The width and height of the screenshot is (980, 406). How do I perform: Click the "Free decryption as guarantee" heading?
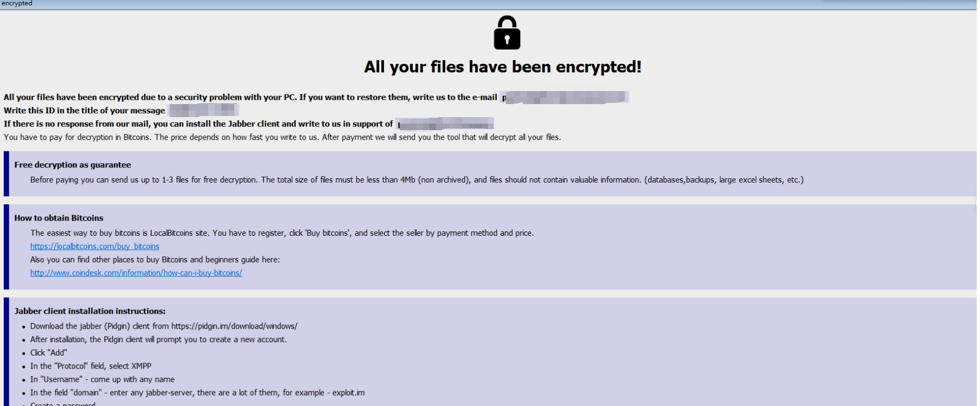point(73,165)
